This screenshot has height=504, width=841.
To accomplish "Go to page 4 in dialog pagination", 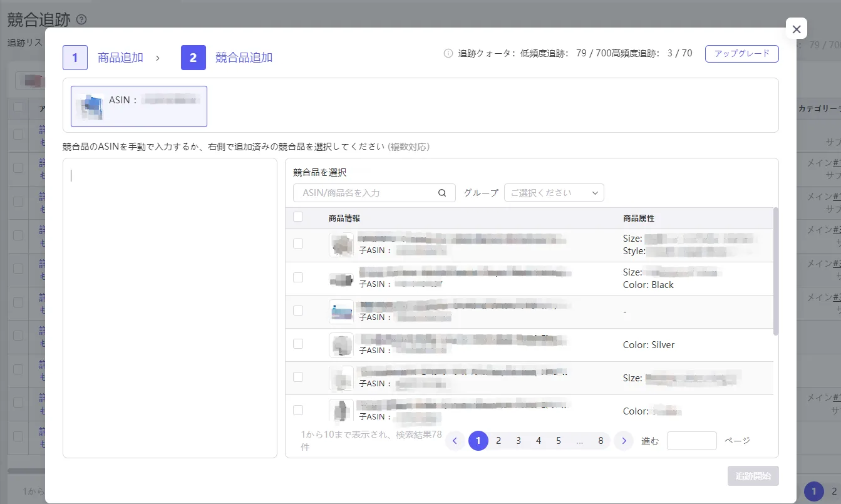I will click(539, 441).
